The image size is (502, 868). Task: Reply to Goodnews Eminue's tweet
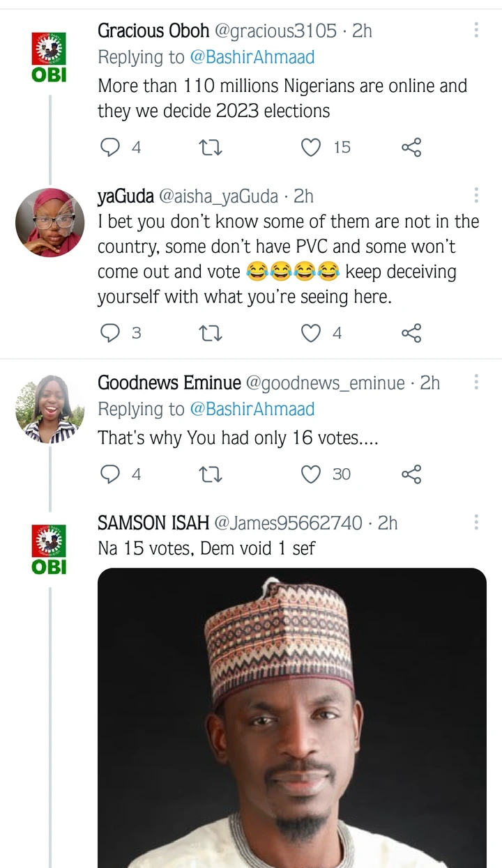click(111, 474)
